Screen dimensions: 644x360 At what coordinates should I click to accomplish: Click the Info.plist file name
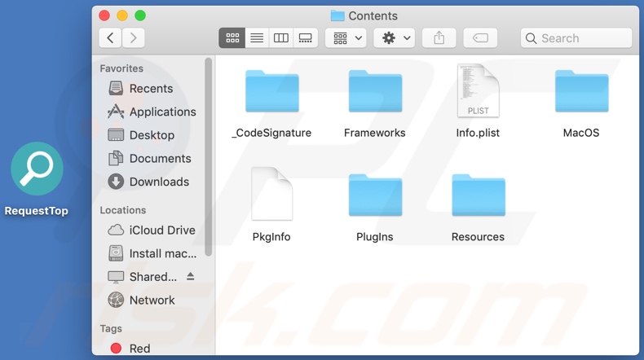coord(478,133)
